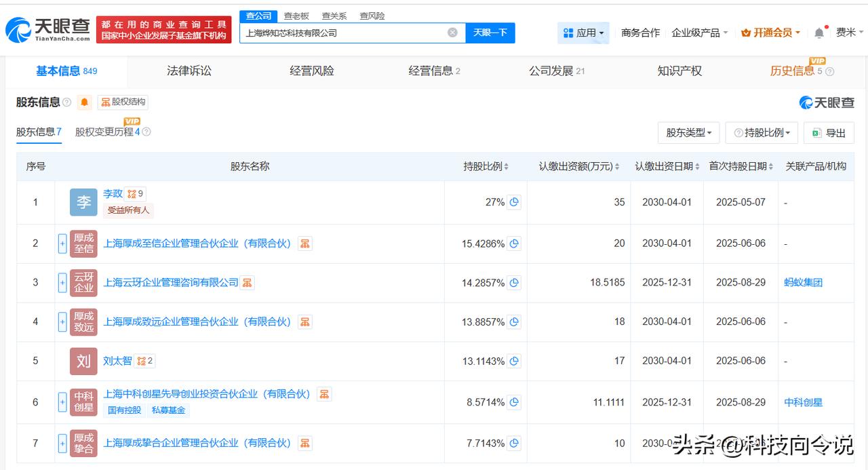Show pie chart for 13.1143% share
868x470 pixels.
pos(514,361)
